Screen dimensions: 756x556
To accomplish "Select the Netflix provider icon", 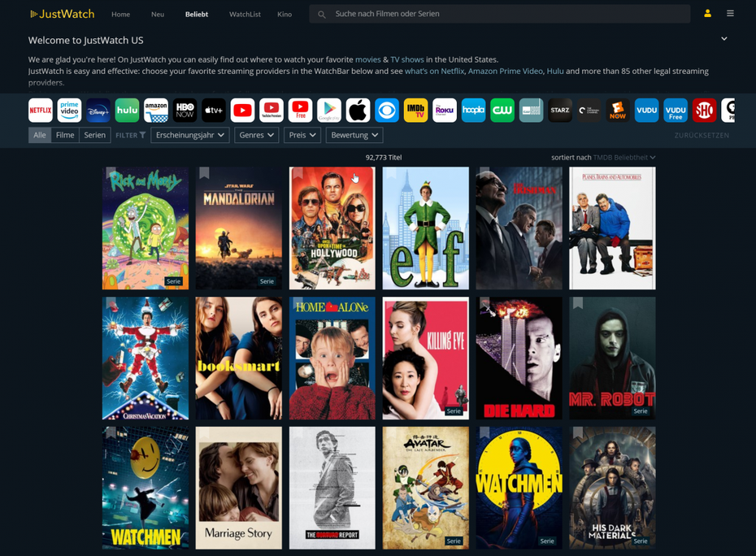I will pos(41,111).
